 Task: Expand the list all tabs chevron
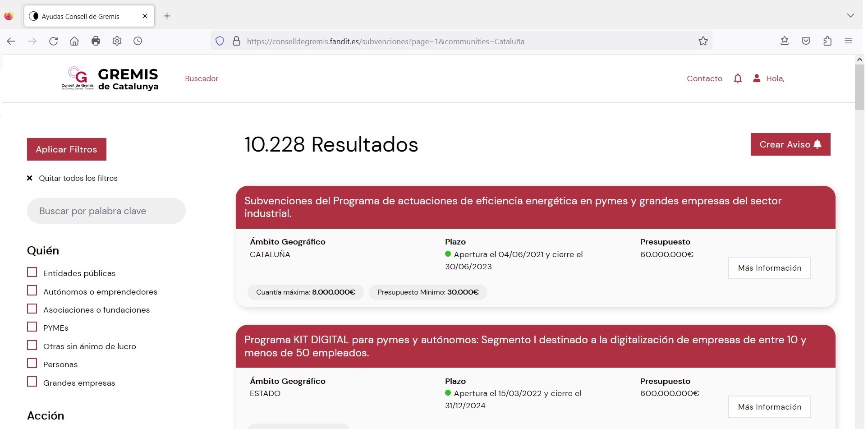(850, 16)
